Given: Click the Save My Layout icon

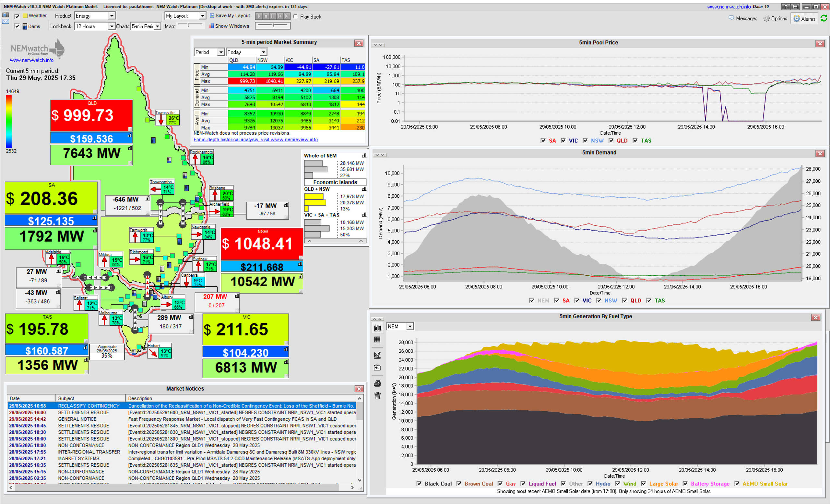Looking at the screenshot, I should [212, 16].
